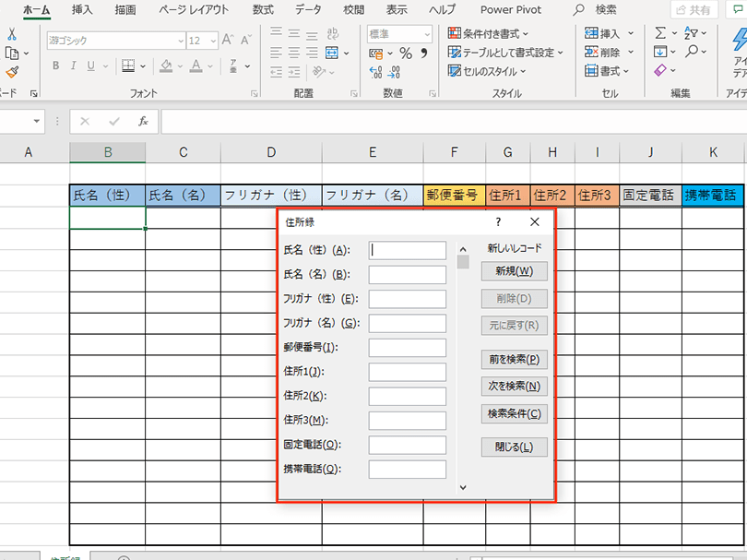Click 次を検索(N) button
This screenshot has width=747, height=560.
(514, 386)
